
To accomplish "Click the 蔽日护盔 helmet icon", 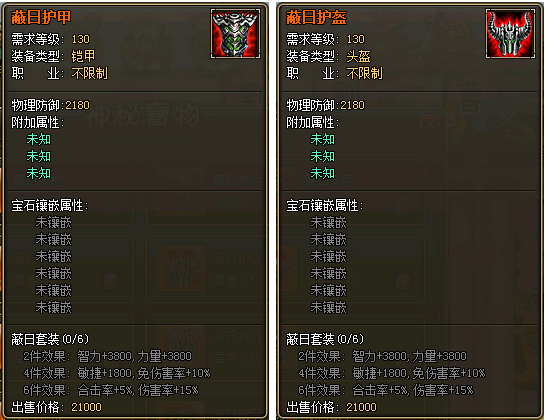I will click(510, 34).
